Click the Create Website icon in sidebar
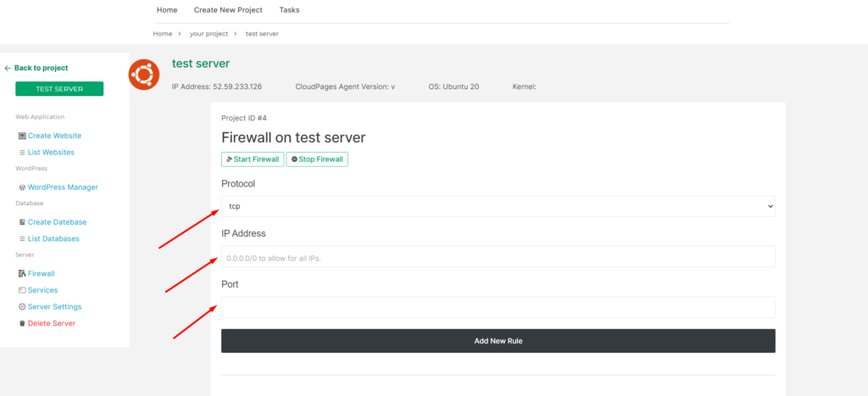868x396 pixels. (x=22, y=136)
